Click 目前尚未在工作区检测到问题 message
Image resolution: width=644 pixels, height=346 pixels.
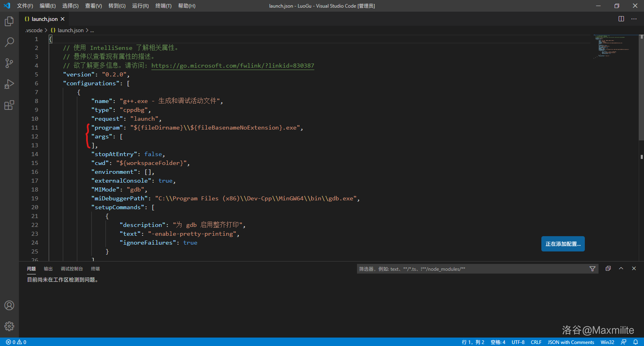62,280
